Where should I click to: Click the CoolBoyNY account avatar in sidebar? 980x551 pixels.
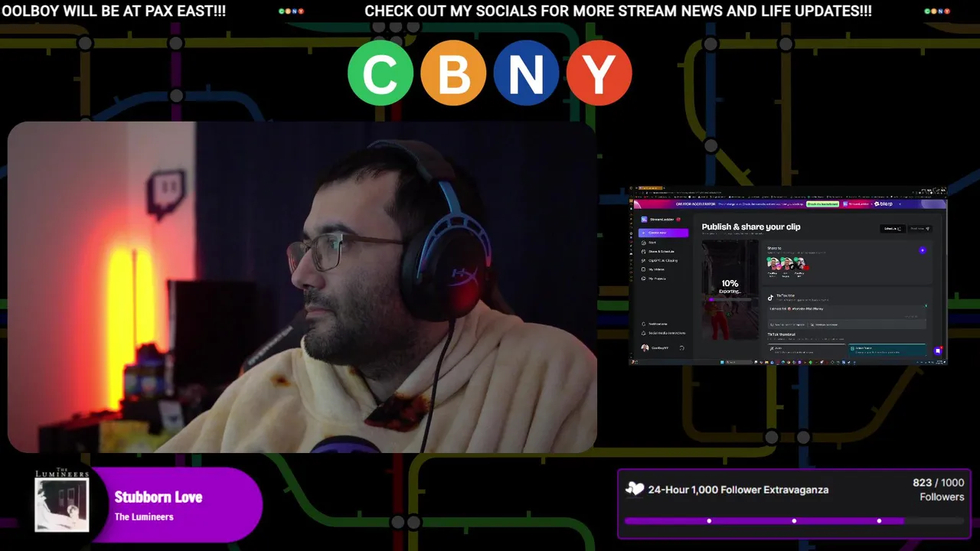(x=645, y=348)
